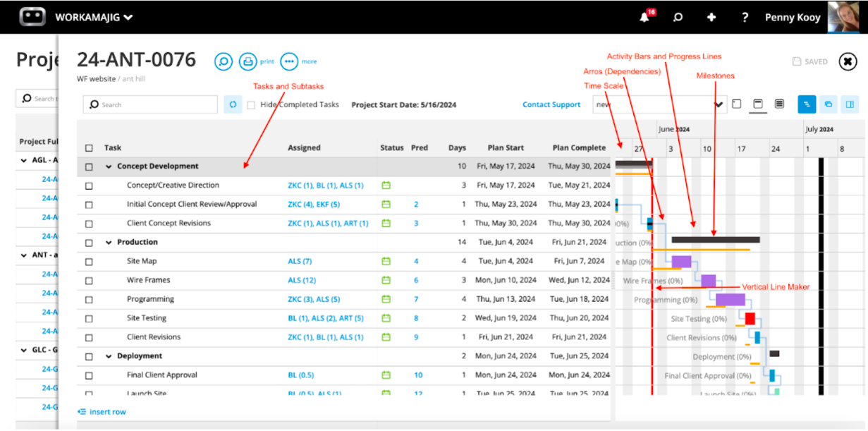The image size is (868, 431).
Task: Collapse the Concept Development section
Action: pos(109,166)
